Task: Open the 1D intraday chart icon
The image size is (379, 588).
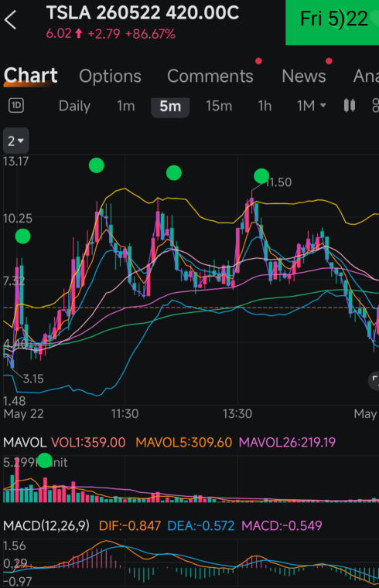Action: click(x=16, y=106)
